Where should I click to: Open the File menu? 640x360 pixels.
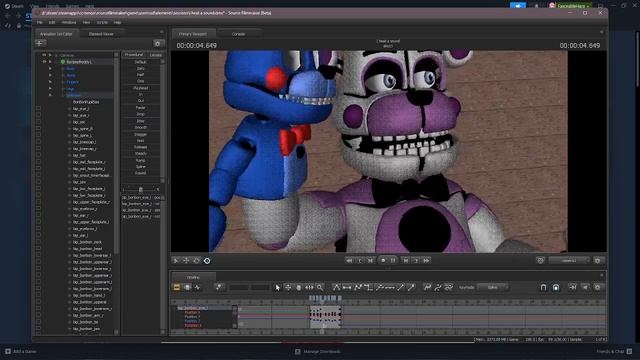(40, 22)
